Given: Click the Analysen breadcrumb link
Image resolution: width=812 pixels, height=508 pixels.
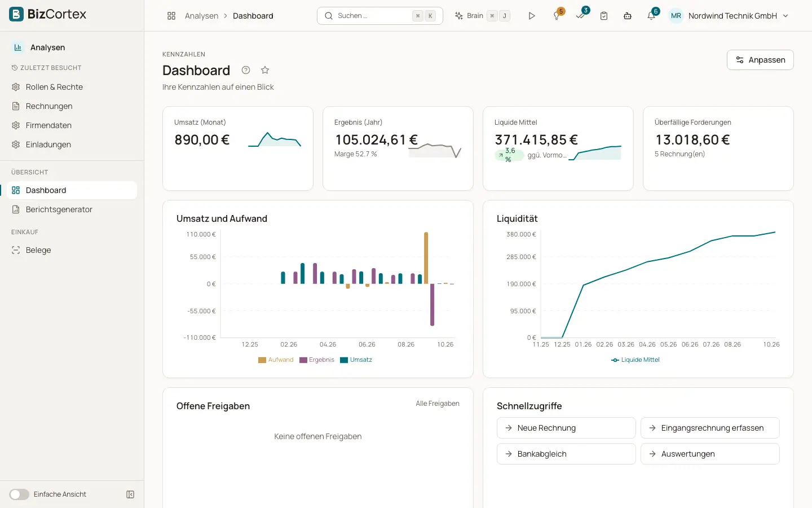Looking at the screenshot, I should (201, 16).
